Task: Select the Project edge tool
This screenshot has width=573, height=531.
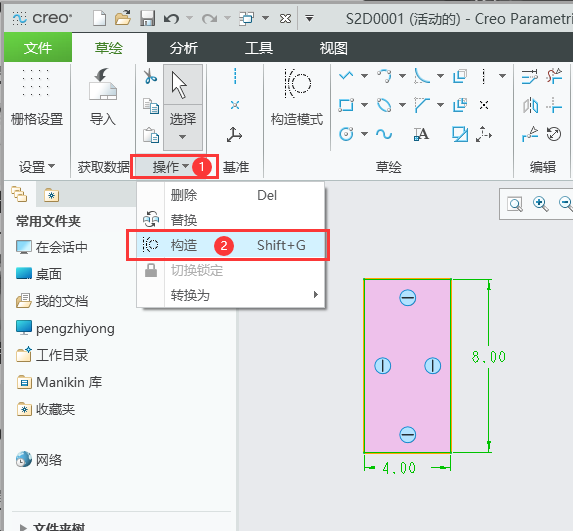Action: click(x=460, y=134)
